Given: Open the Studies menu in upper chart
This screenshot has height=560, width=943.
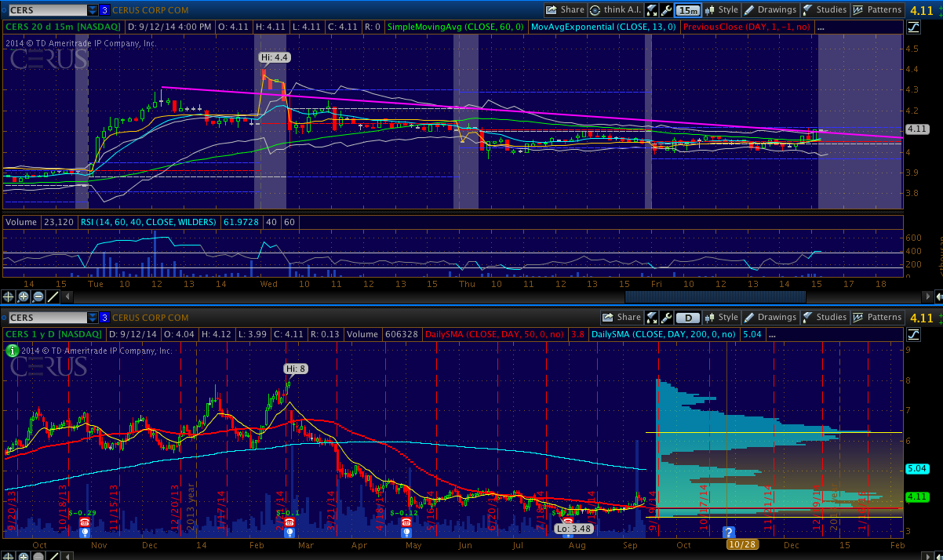Looking at the screenshot, I should click(x=825, y=10).
